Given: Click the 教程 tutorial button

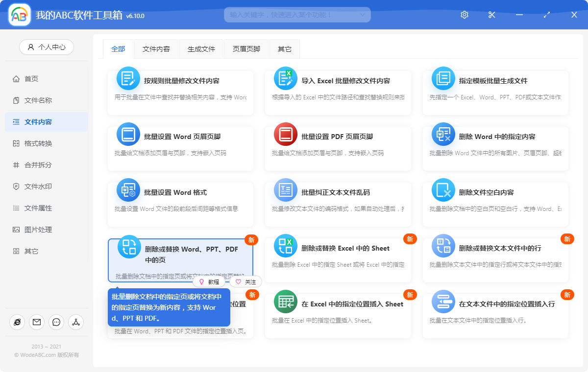Looking at the screenshot, I should point(210,281).
